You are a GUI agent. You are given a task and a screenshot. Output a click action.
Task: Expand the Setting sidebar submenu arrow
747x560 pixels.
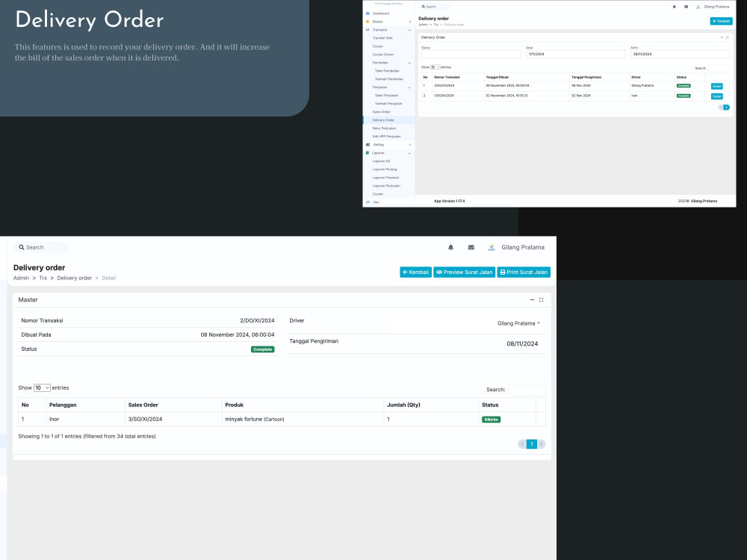[x=409, y=145]
